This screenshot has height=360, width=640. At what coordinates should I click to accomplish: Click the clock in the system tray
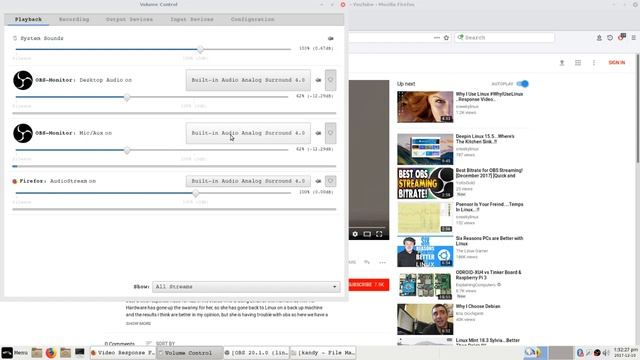coord(625,353)
